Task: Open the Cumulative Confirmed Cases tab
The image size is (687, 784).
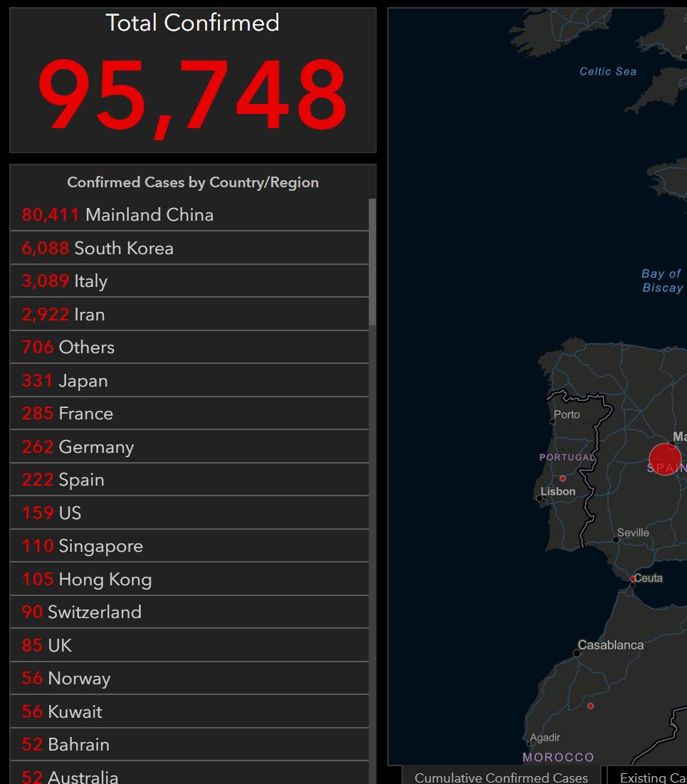Action: pos(501,777)
